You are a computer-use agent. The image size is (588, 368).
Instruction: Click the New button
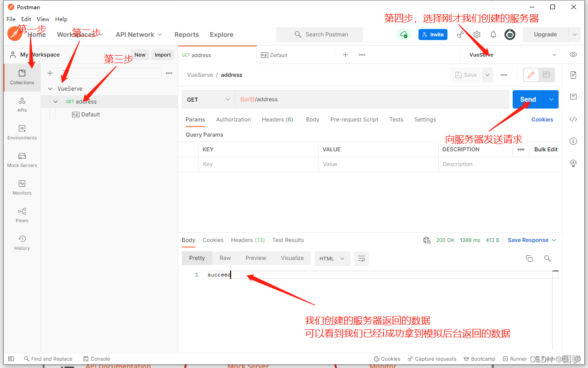pos(140,55)
